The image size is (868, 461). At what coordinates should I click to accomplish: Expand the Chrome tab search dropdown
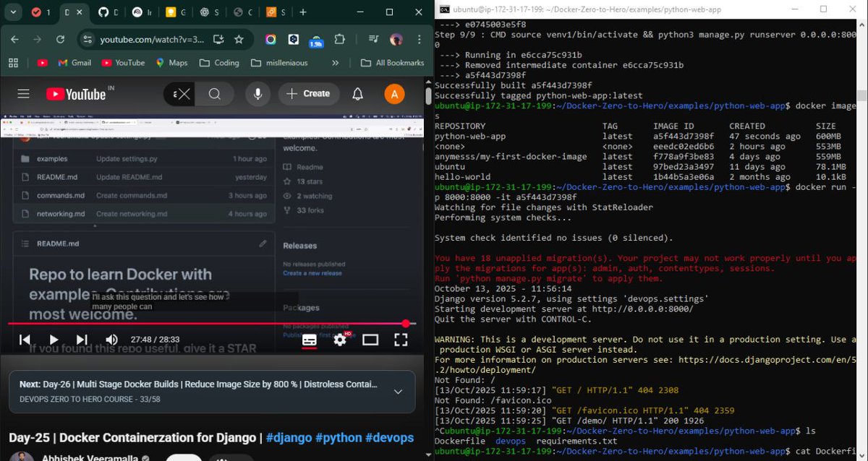pos(14,12)
